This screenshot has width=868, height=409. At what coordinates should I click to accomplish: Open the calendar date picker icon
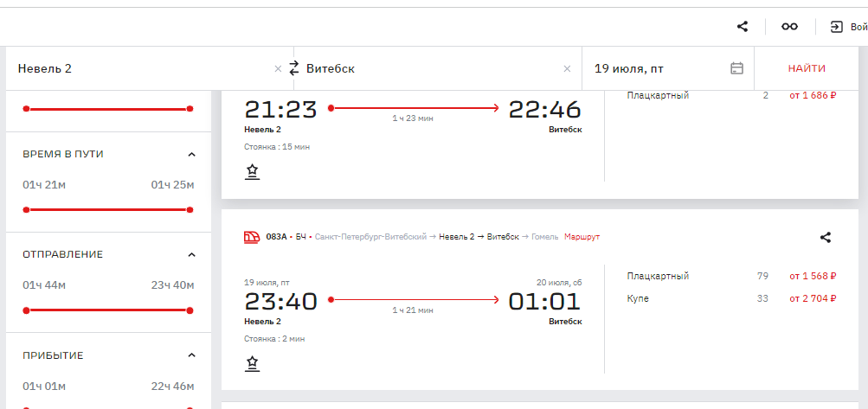(x=737, y=68)
